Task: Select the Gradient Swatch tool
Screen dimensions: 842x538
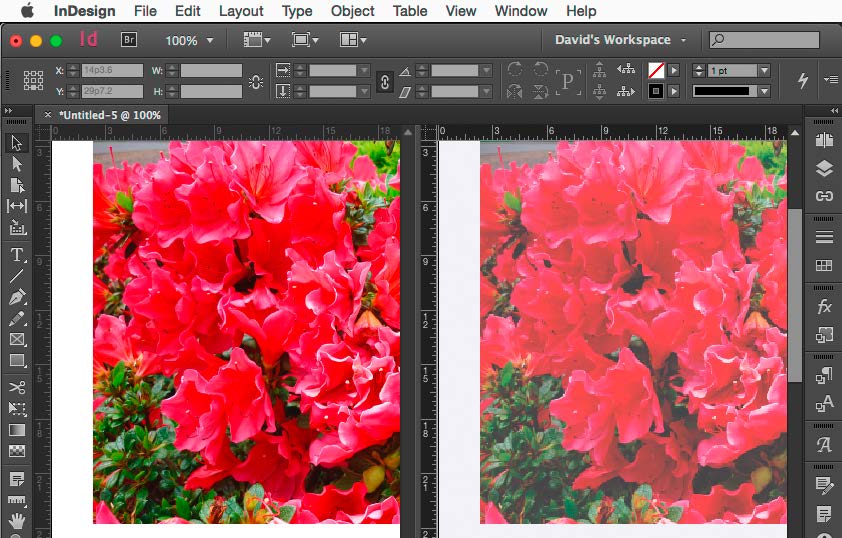Action: click(17, 430)
